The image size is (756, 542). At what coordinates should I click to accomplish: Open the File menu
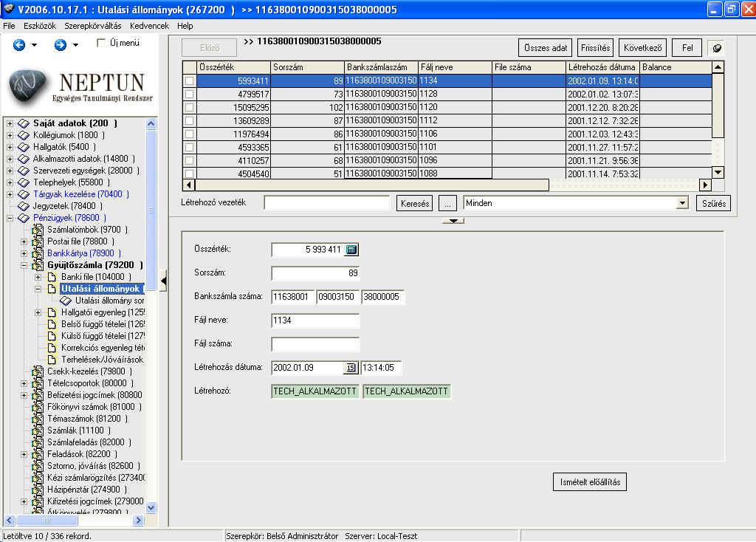[x=9, y=26]
